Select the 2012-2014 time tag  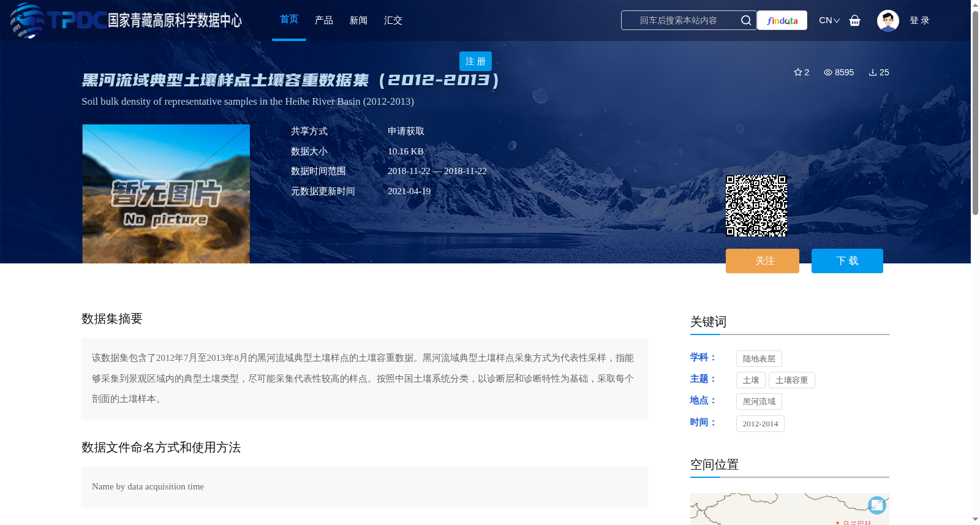click(x=760, y=423)
